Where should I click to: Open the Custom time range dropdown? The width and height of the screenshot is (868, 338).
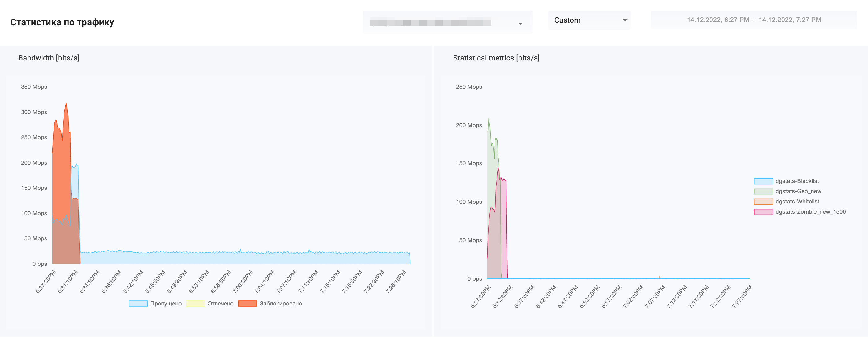click(x=589, y=20)
